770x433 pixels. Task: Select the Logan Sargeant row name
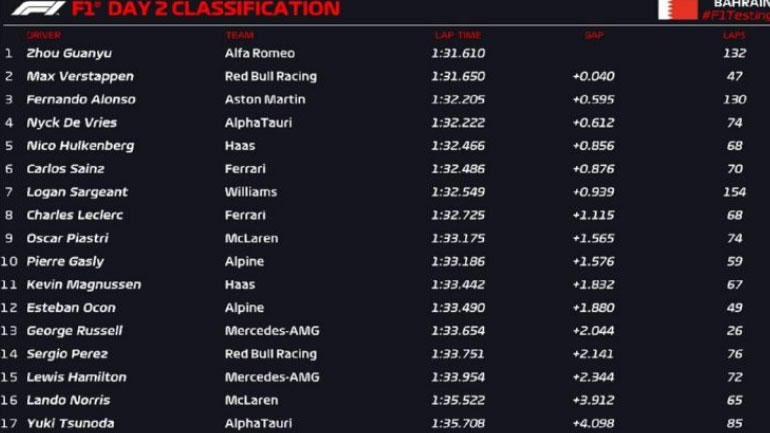tap(77, 192)
